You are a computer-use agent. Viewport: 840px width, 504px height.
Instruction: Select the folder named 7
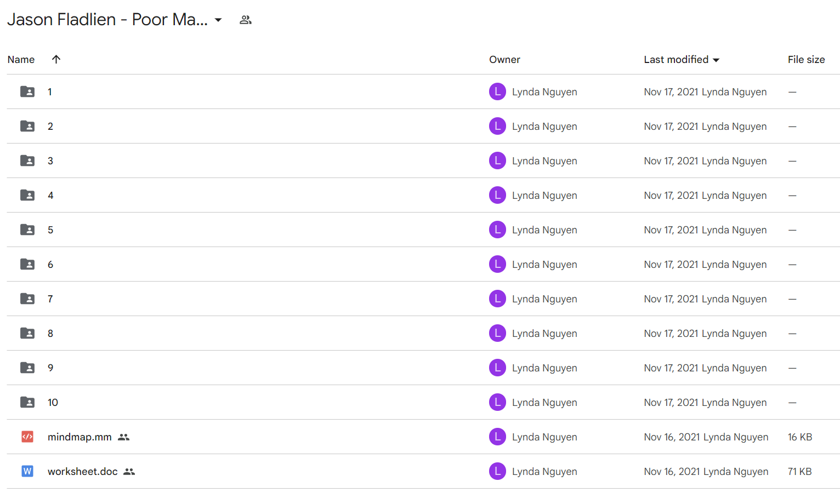tap(50, 299)
